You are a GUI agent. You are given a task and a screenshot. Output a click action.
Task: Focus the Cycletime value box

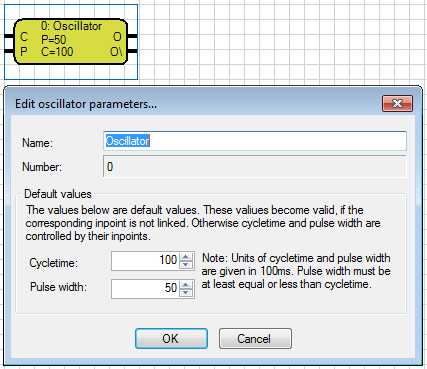click(145, 261)
